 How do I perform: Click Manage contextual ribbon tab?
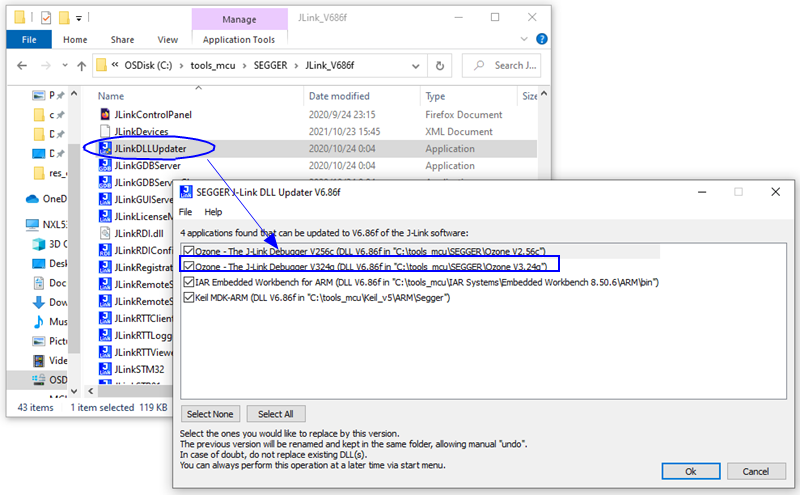[239, 19]
